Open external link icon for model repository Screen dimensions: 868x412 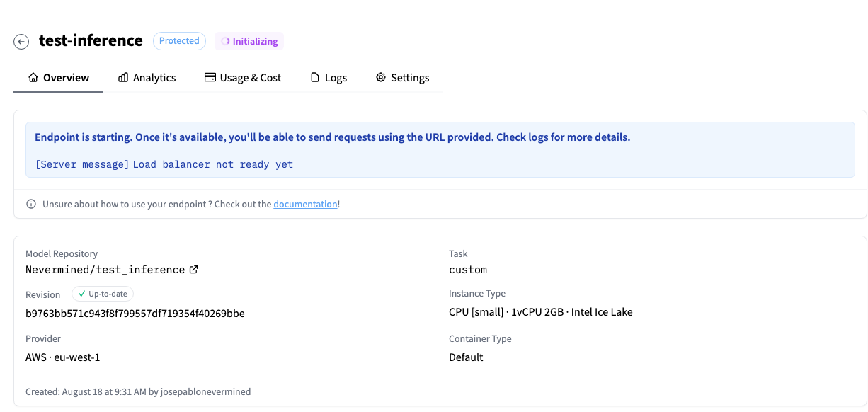(193, 270)
